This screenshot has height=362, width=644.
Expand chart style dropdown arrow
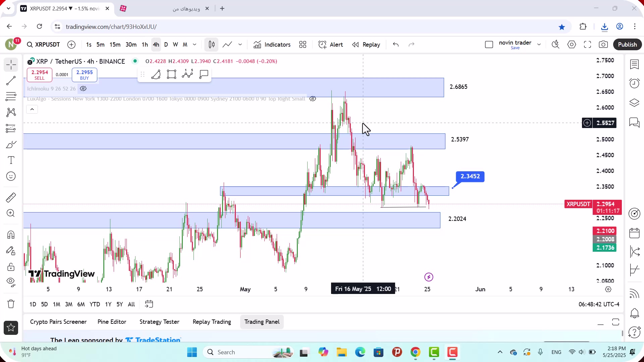(x=240, y=45)
